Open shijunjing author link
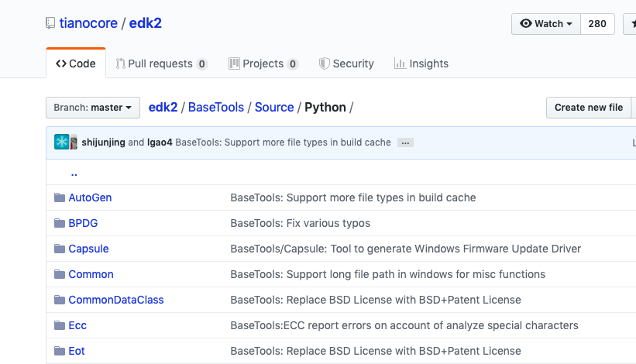 click(104, 143)
